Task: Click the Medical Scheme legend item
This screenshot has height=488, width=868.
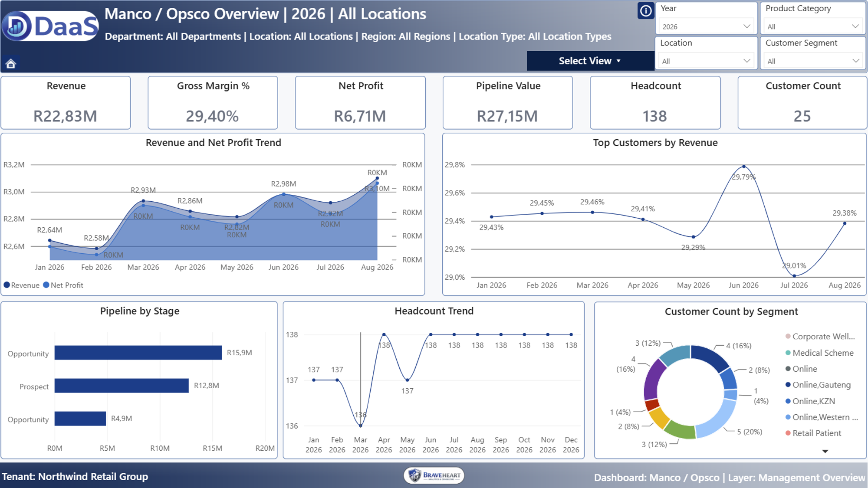Action: pyautogui.click(x=819, y=353)
